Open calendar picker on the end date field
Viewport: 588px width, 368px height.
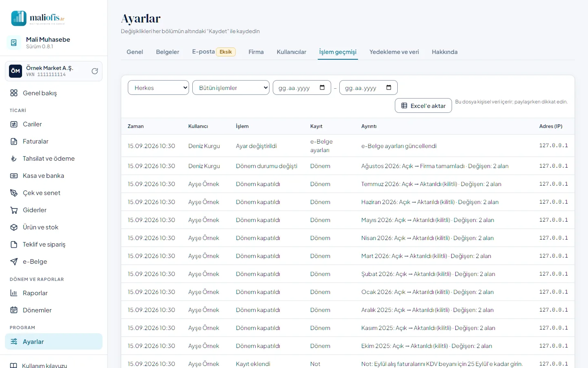click(x=389, y=88)
